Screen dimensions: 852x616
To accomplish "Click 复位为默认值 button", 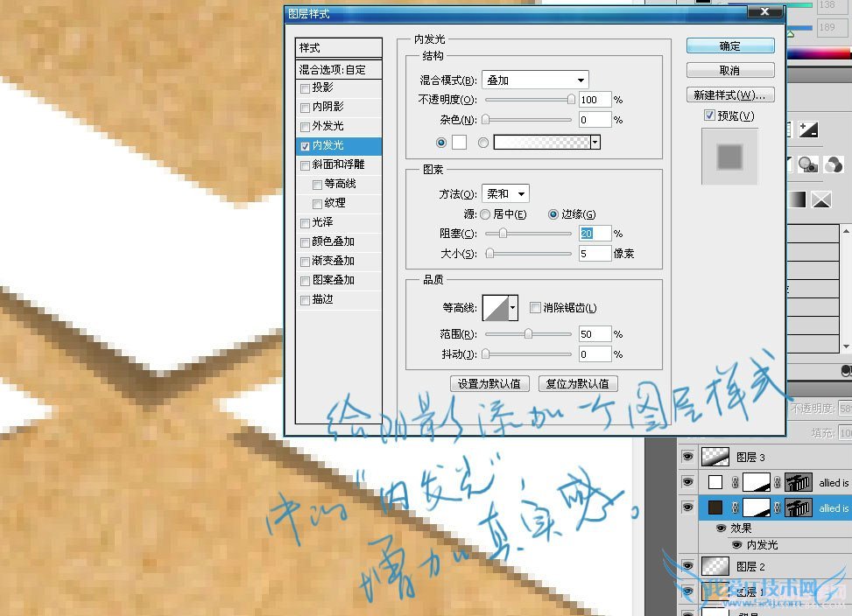I will pos(578,384).
